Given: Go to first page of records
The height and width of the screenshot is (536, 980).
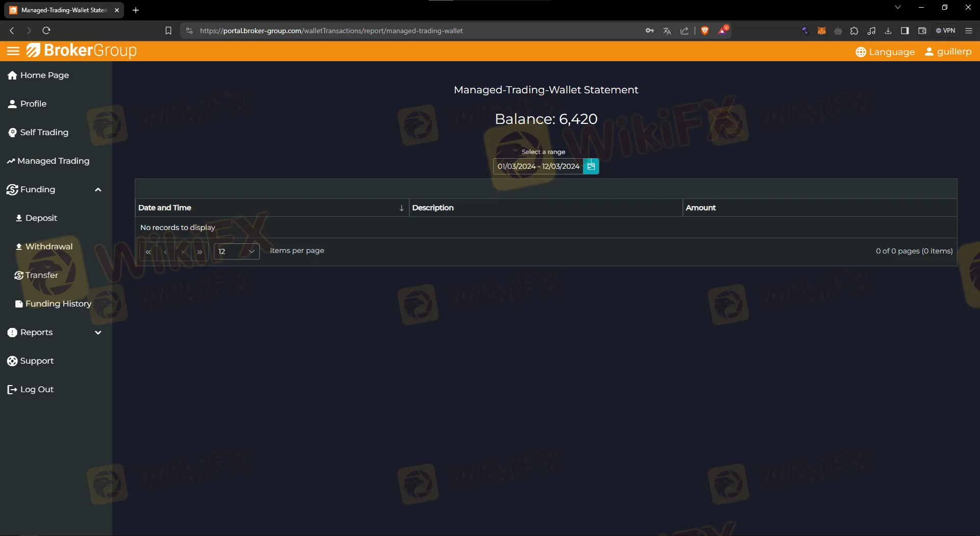Looking at the screenshot, I should 148,251.
